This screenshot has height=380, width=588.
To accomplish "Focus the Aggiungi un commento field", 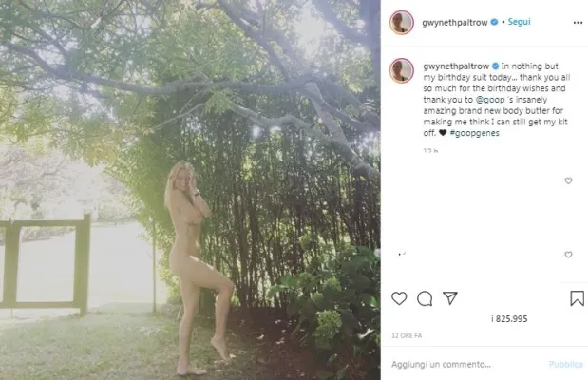I will tap(465, 364).
